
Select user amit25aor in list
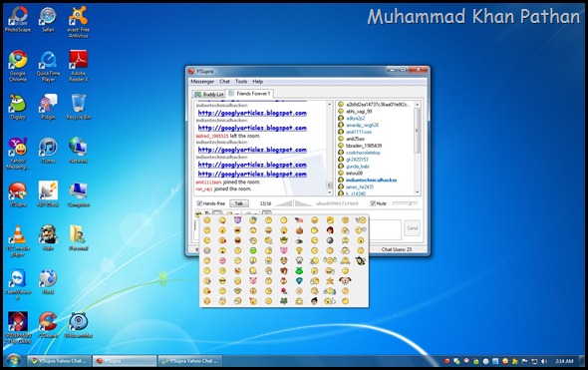pyautogui.click(x=355, y=139)
